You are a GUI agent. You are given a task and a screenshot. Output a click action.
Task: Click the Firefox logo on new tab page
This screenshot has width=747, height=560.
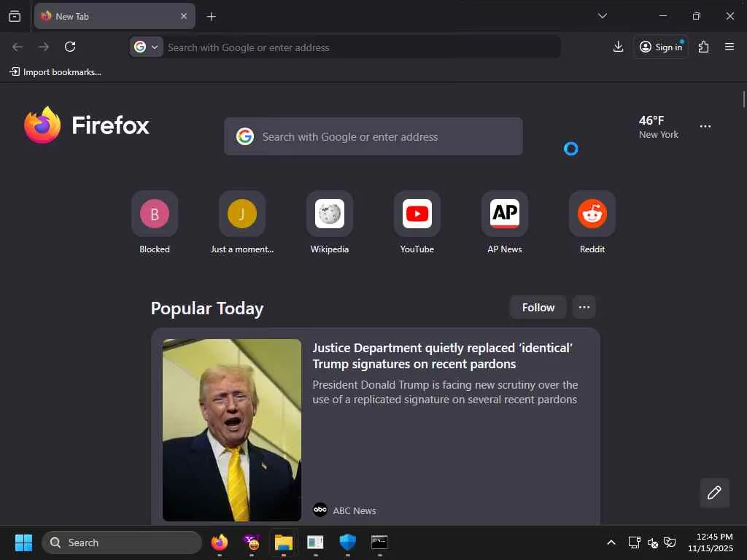tap(87, 125)
